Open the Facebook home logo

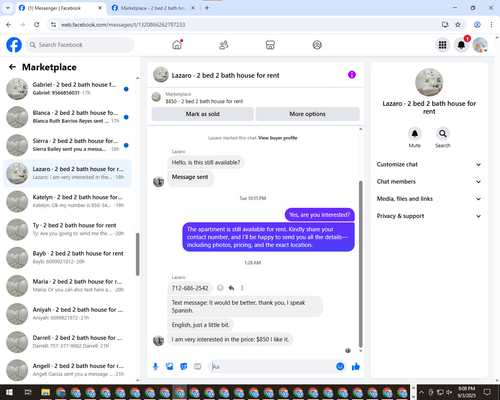[x=14, y=45]
